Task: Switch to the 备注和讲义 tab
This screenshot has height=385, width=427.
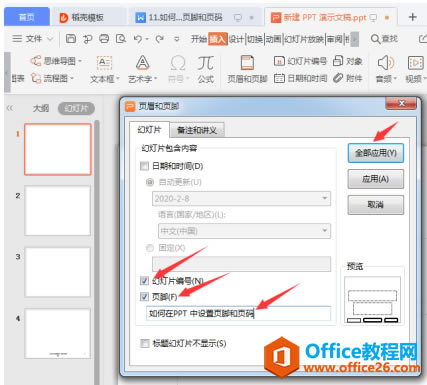Action: 197,130
